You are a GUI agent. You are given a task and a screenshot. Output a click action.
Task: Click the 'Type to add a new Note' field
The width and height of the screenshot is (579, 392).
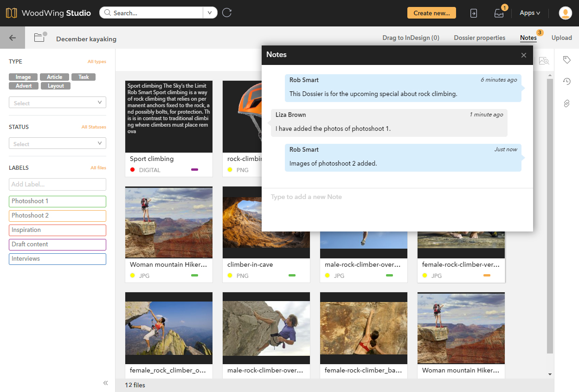(397, 197)
